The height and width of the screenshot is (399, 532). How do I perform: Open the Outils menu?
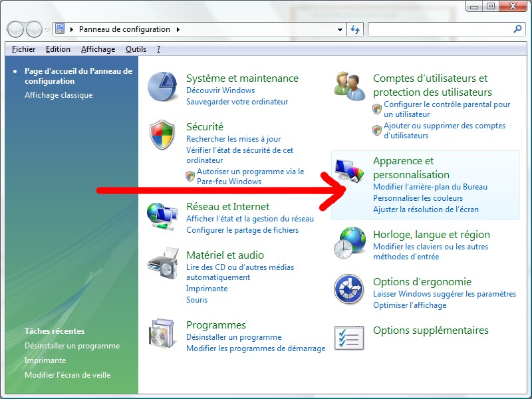coord(136,49)
